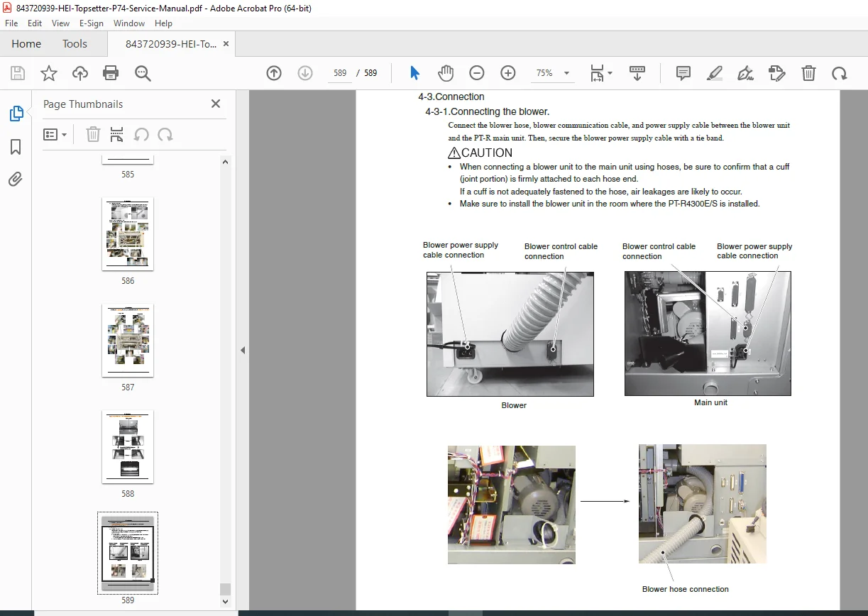This screenshot has width=868, height=616.
Task: Expand the fit page dropdown arrow
Action: [610, 73]
